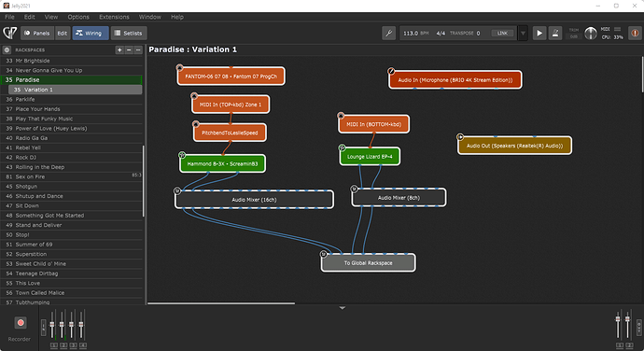Open the tempo bar dropdown arrow
This screenshot has width=644, height=351.
tap(523, 33)
